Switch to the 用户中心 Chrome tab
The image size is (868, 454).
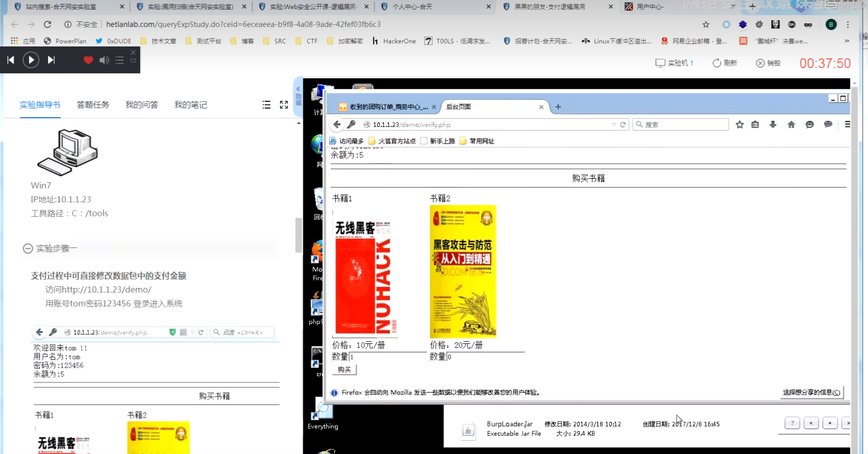[x=680, y=7]
